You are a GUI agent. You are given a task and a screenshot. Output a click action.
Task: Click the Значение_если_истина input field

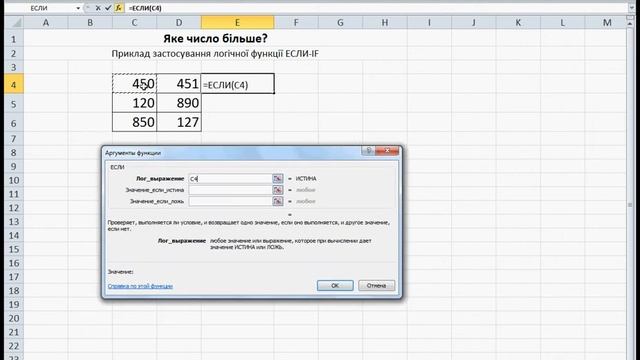[x=230, y=190]
